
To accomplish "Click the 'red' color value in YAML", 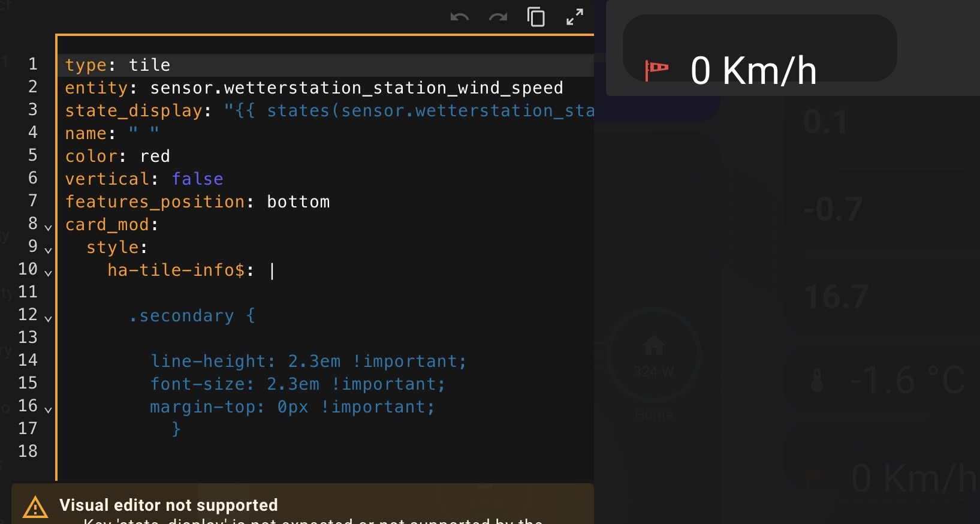I will tap(155, 156).
